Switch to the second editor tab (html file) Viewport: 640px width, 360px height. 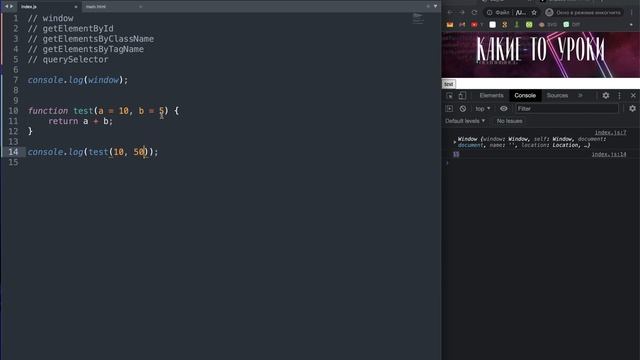[113, 7]
